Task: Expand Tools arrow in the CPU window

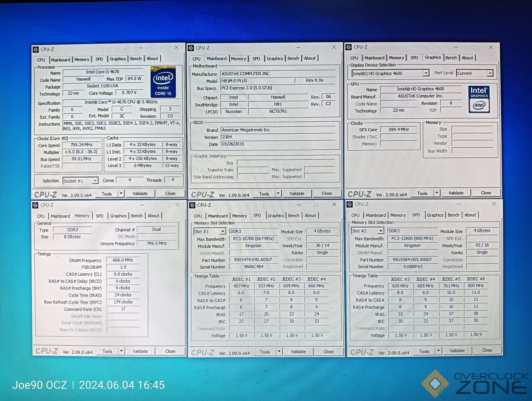Action: pyautogui.click(x=121, y=193)
